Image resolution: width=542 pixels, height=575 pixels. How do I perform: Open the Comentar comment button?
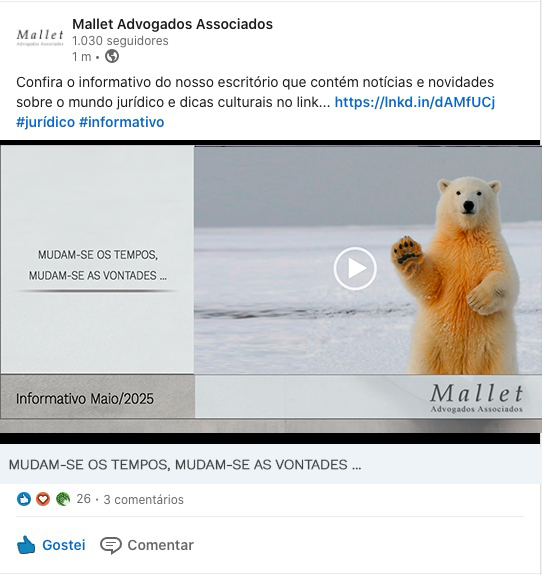[147, 545]
